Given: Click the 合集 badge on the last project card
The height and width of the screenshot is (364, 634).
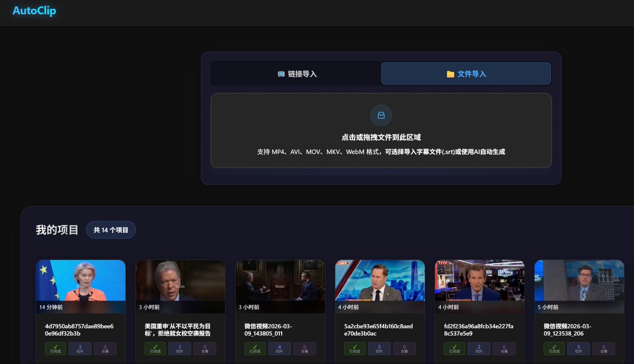Looking at the screenshot, I should coord(603,349).
